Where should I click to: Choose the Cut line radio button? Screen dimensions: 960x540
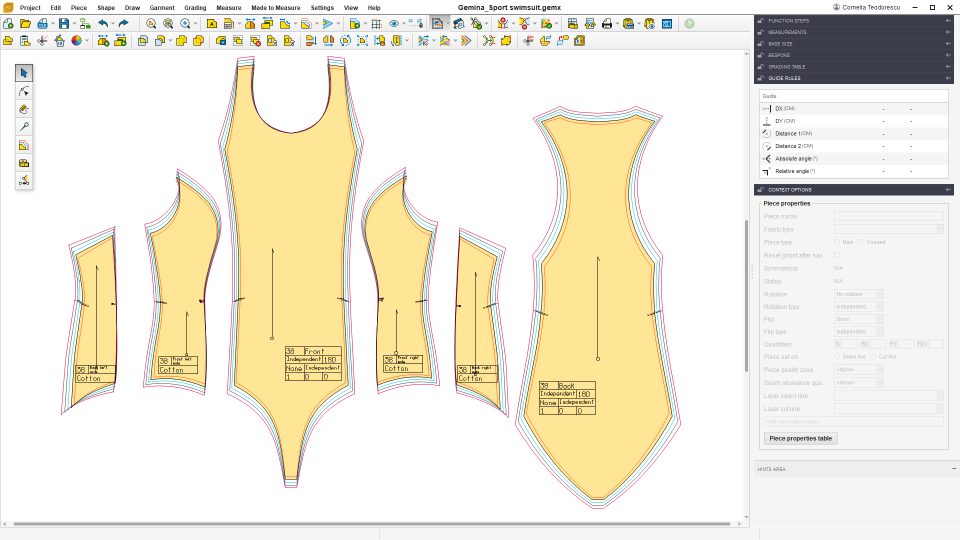[x=874, y=357]
